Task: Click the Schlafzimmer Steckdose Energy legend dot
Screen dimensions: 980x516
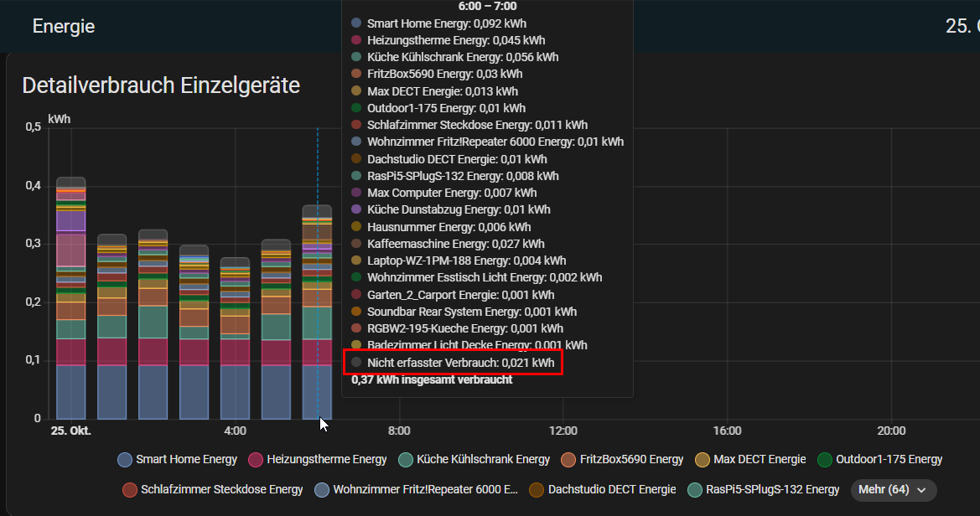Action: click(x=130, y=490)
